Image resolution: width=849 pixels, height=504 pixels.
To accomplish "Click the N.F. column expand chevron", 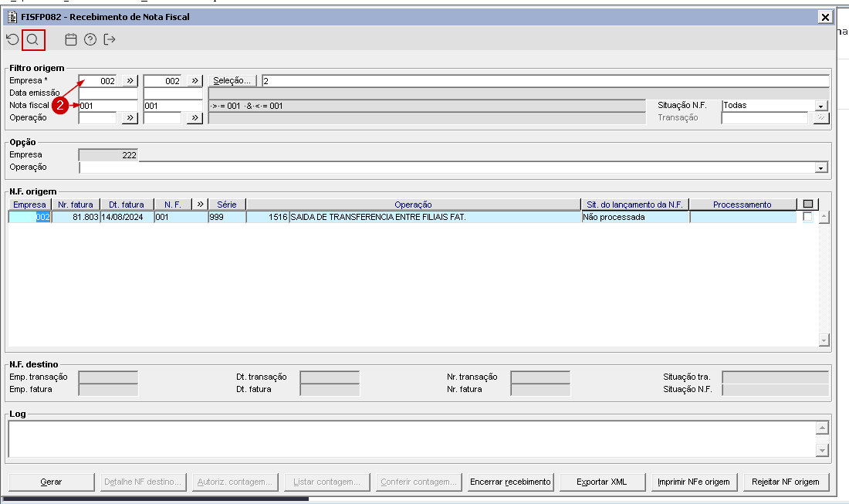I will (201, 204).
